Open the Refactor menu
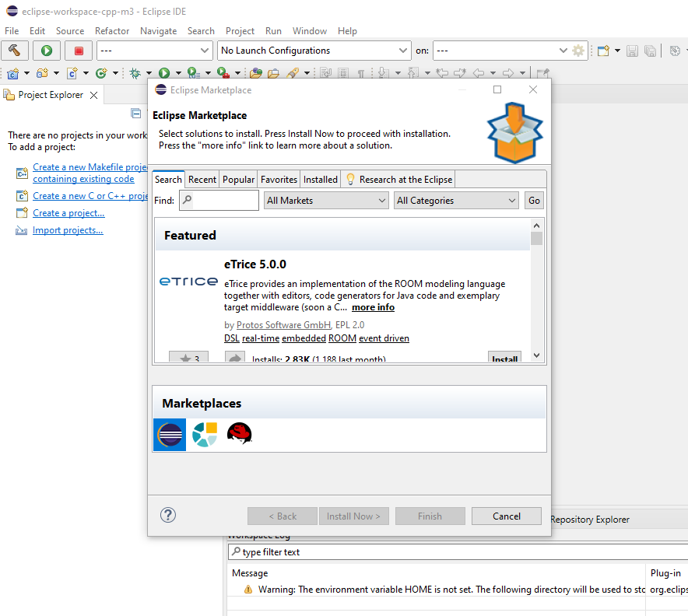Image resolution: width=688 pixels, height=616 pixels. (x=112, y=31)
